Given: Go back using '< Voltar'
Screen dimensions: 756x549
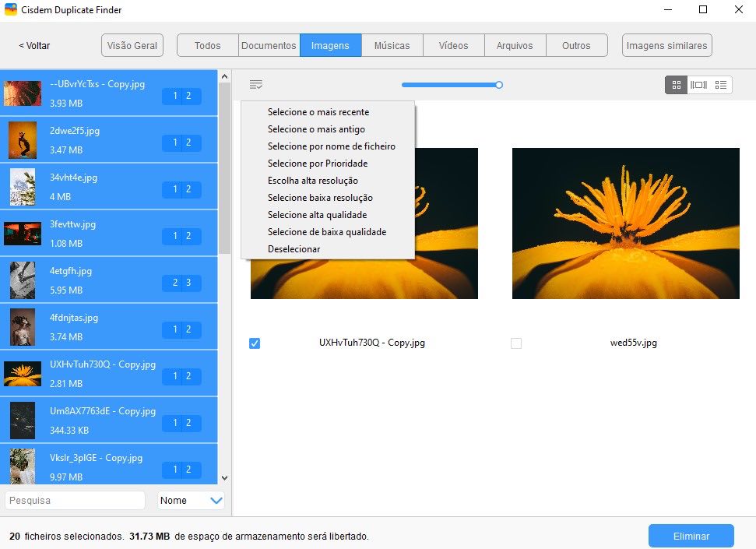Looking at the screenshot, I should [x=33, y=45].
